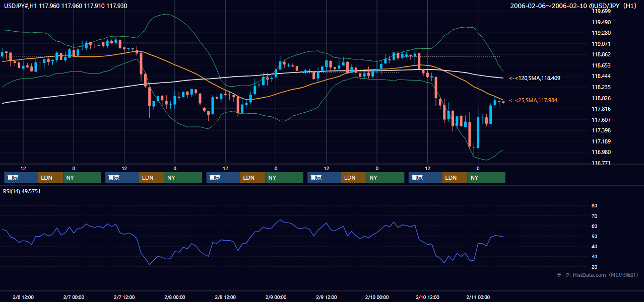Click the 117.189 price axis value
Screen dimensions: 644x302
(x=601, y=141)
